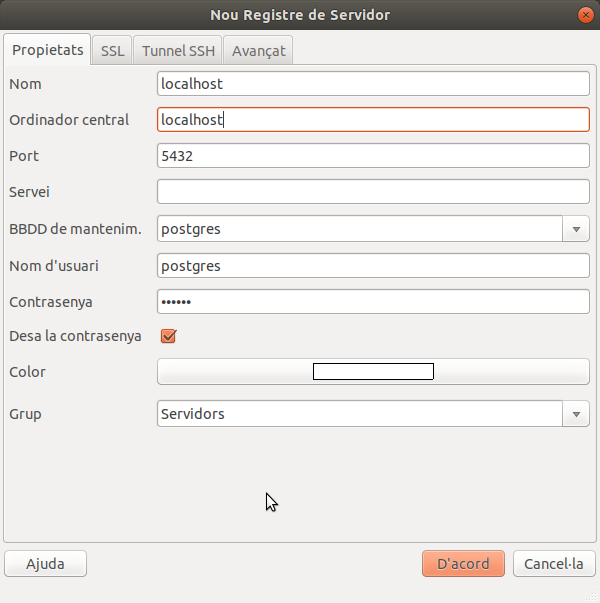Expand the Grup dropdown arrow
Screen dimensions: 600x603
[576, 414]
